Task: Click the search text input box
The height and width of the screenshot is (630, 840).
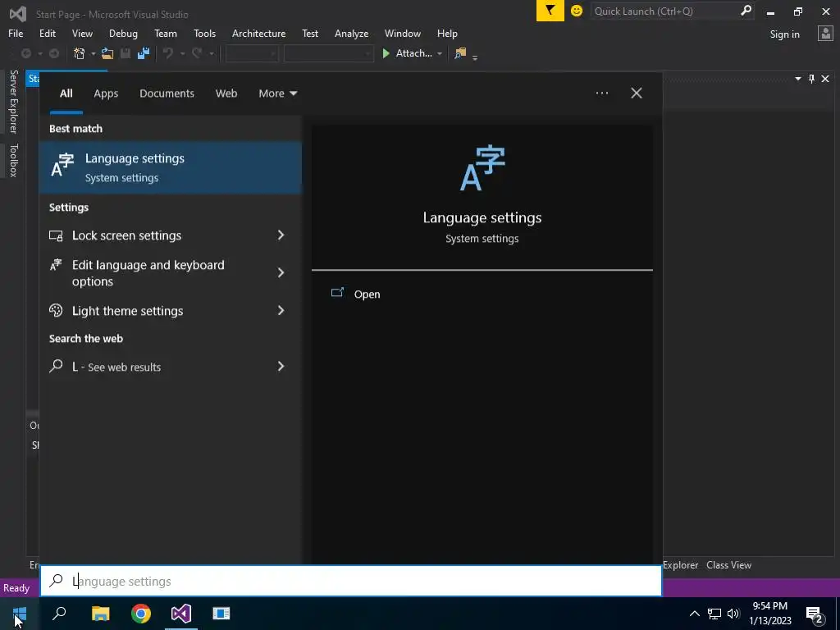Action: click(351, 581)
